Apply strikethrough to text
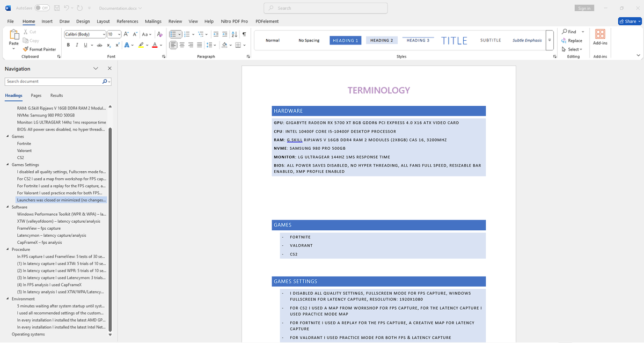 pyautogui.click(x=99, y=45)
